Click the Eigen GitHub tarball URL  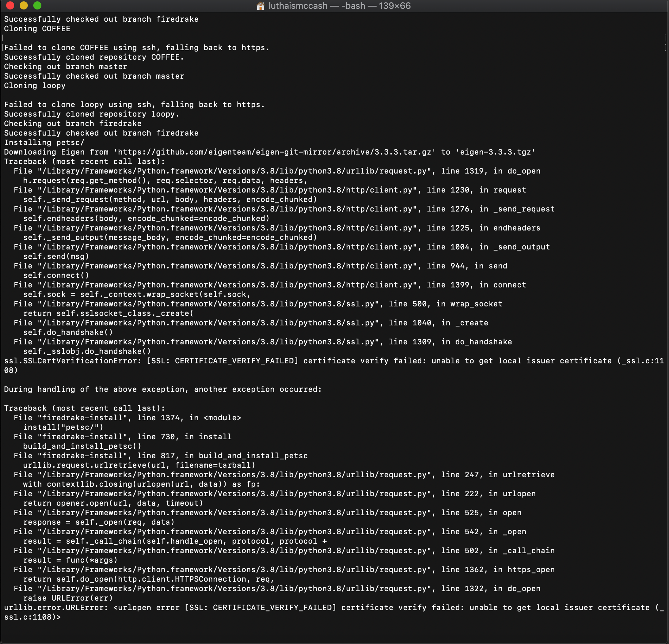(x=273, y=152)
